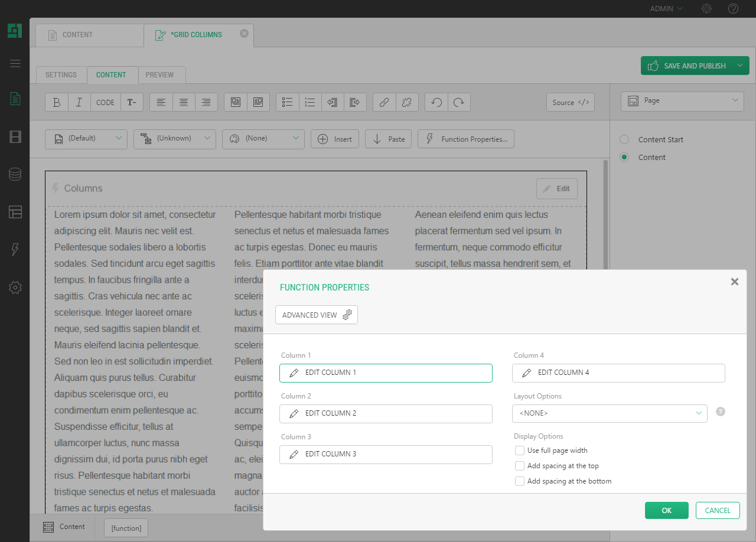Open the help question mark icon
The height and width of the screenshot is (542, 756).
point(733,9)
